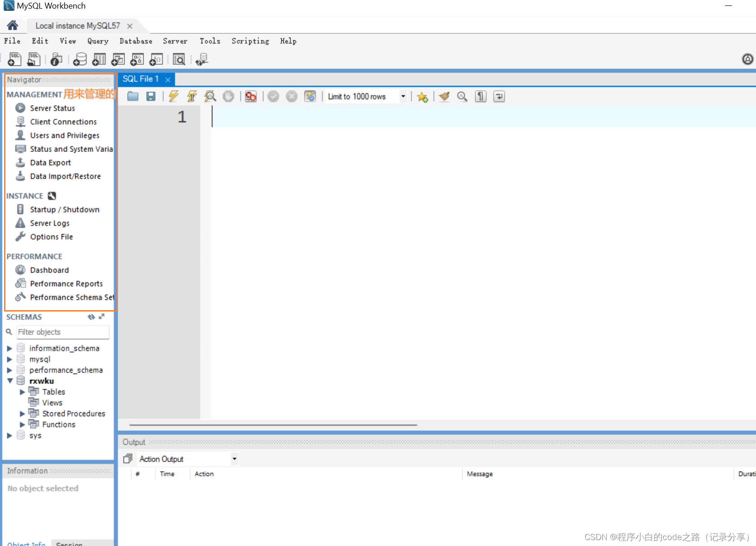The height and width of the screenshot is (546, 756).
Task: Select the SQL File 1 tab
Action: click(x=141, y=79)
